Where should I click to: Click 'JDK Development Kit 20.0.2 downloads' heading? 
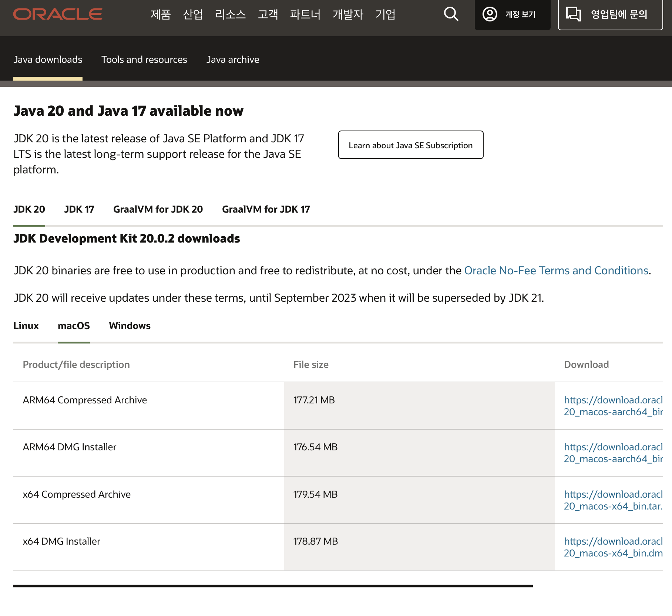(x=127, y=238)
